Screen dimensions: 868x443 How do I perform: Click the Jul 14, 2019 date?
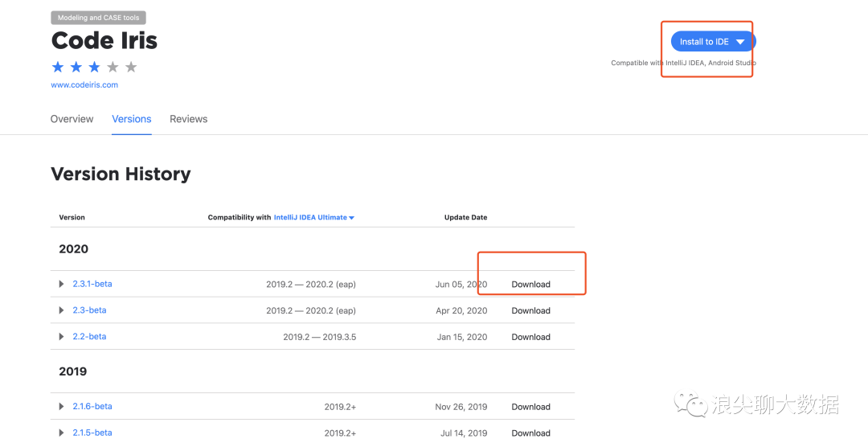464,433
